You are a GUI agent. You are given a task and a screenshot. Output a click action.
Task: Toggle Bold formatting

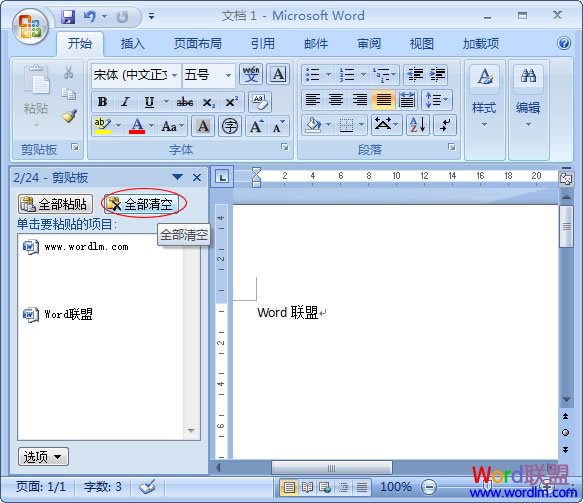(102, 102)
